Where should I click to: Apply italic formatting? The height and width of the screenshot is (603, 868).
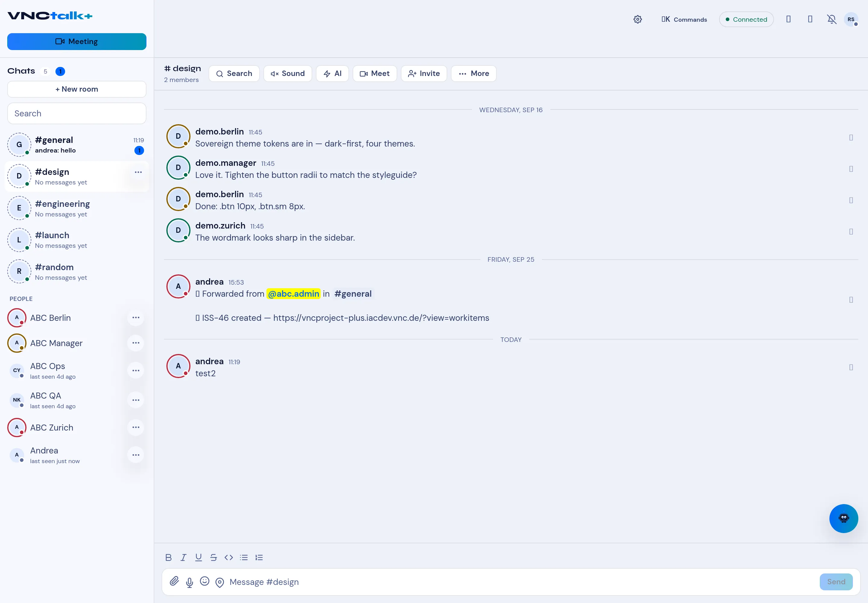click(x=184, y=557)
